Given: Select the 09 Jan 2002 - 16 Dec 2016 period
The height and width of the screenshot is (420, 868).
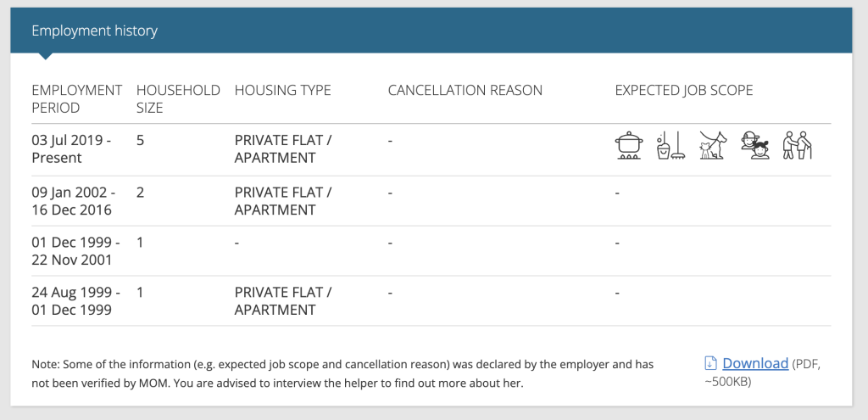Looking at the screenshot, I should pos(74,201).
